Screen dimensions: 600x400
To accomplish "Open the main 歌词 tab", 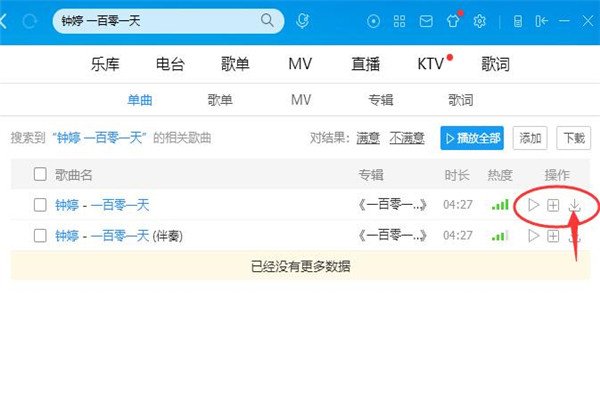I will [x=496, y=64].
